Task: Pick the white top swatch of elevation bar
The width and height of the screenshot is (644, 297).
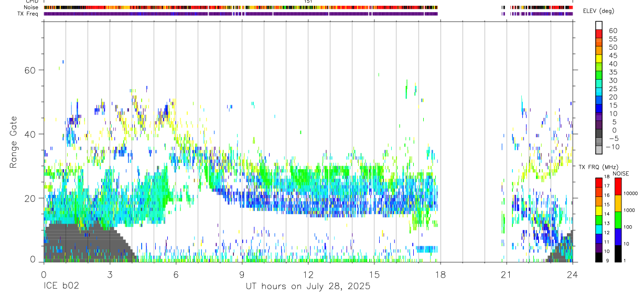Action: pos(599,25)
